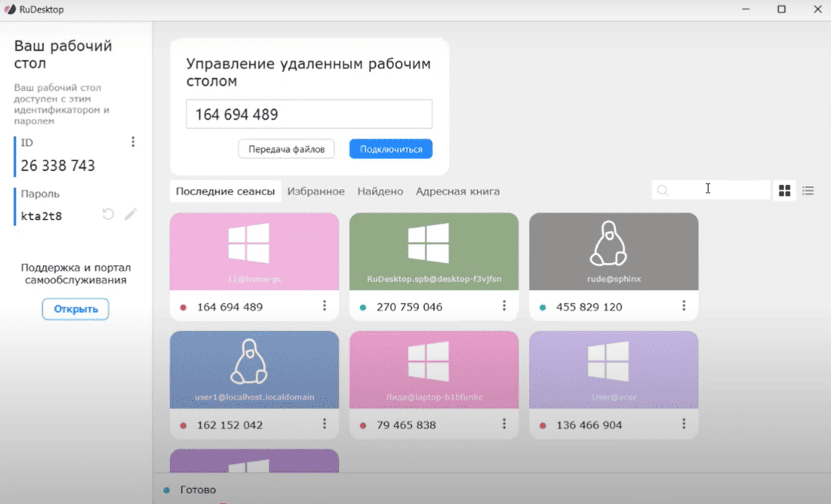This screenshot has width=831, height=504.
Task: Open menu for session 136 466 904
Action: point(684,424)
